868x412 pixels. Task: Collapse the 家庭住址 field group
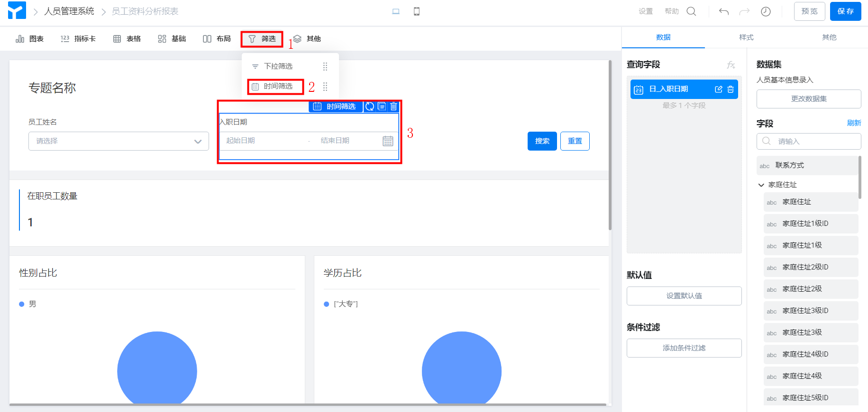pyautogui.click(x=761, y=185)
